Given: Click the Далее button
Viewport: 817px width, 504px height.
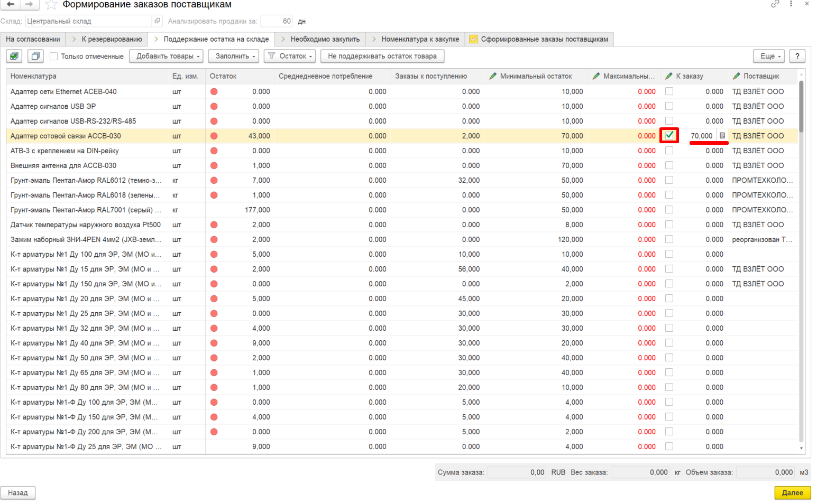Looking at the screenshot, I should tap(792, 492).
